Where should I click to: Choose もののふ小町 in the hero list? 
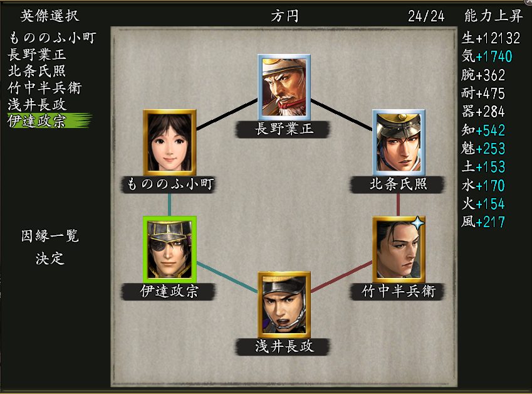[52, 38]
